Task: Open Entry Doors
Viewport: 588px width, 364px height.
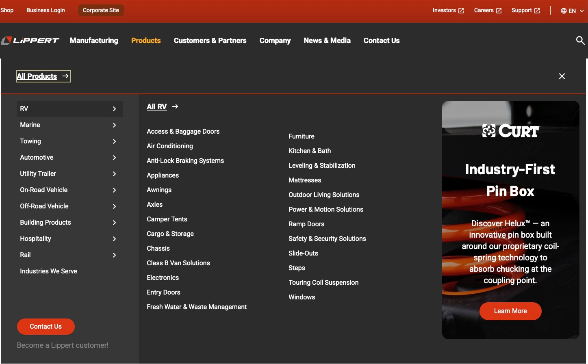Action: 164,292
